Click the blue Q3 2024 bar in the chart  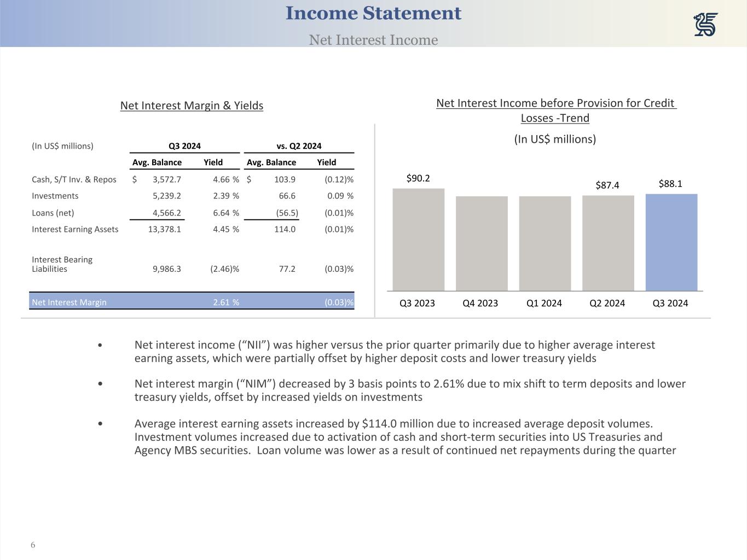(x=671, y=242)
